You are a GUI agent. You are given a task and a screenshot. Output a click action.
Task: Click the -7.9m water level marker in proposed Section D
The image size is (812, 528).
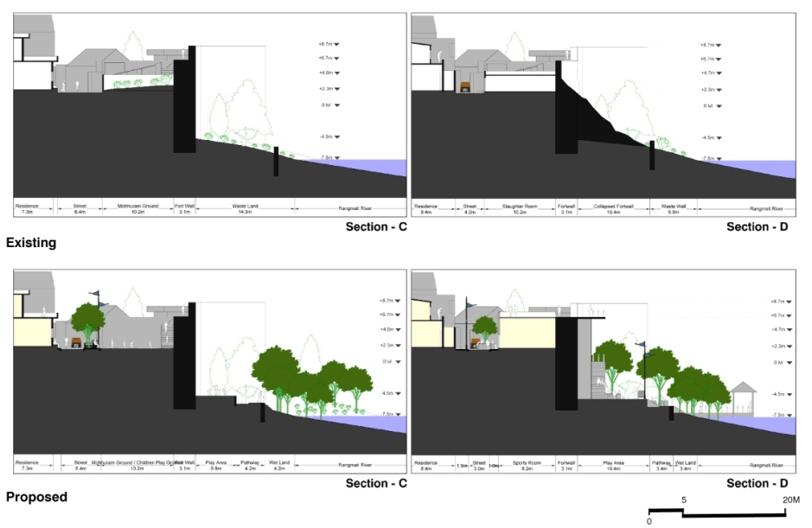tap(790, 415)
